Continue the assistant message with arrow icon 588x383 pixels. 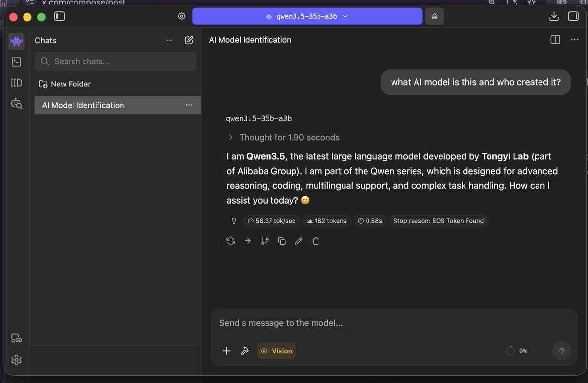pyautogui.click(x=248, y=241)
